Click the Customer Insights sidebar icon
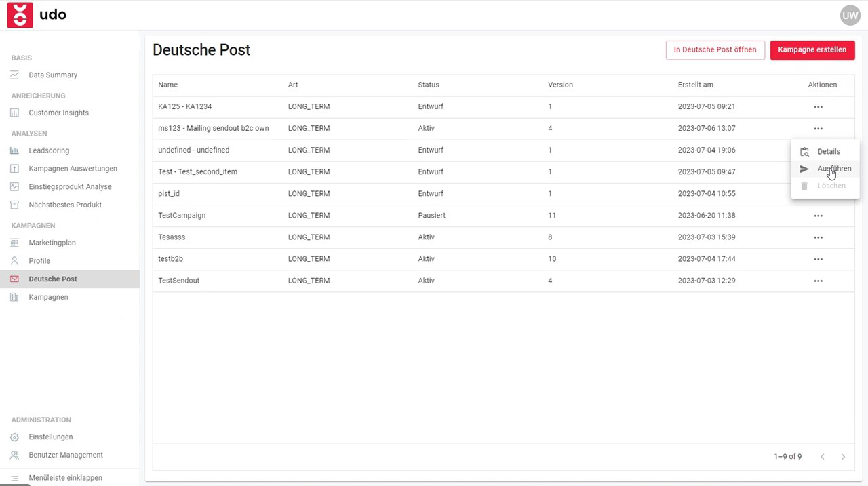 click(x=14, y=113)
